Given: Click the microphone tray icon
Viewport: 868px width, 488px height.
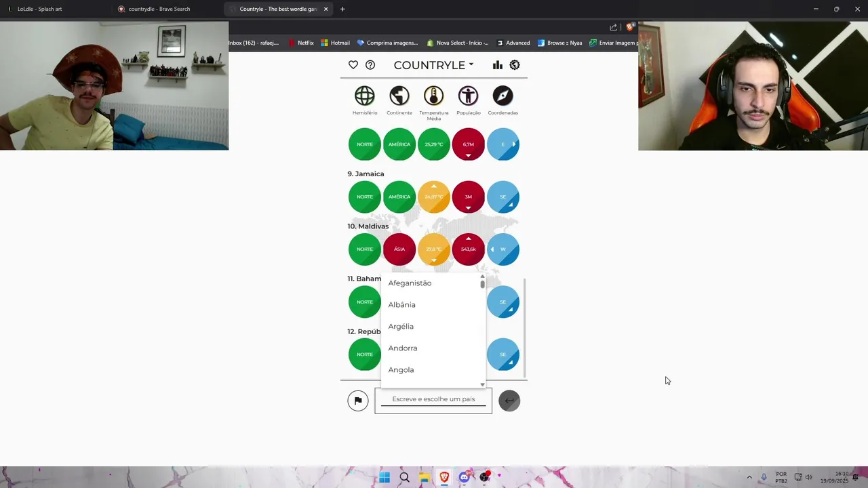Looking at the screenshot, I should click(764, 477).
